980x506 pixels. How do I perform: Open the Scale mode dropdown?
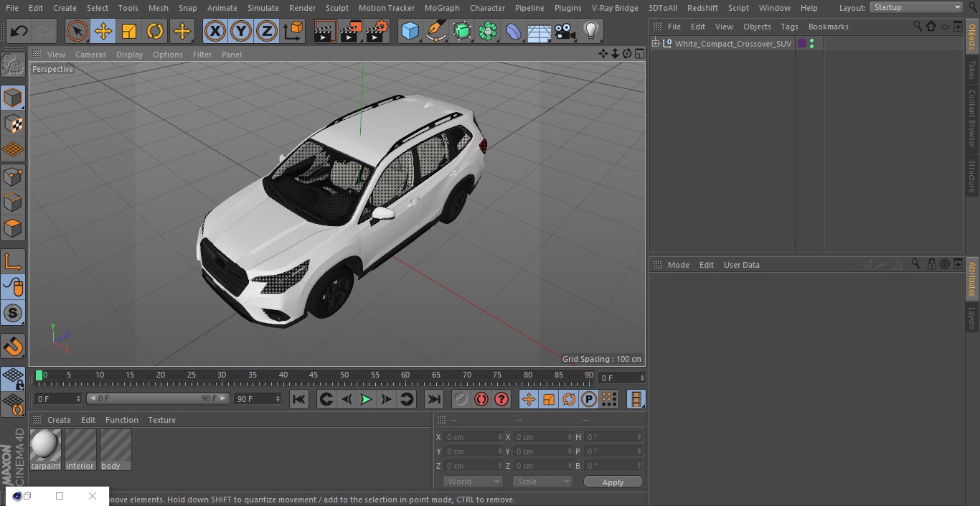click(542, 482)
